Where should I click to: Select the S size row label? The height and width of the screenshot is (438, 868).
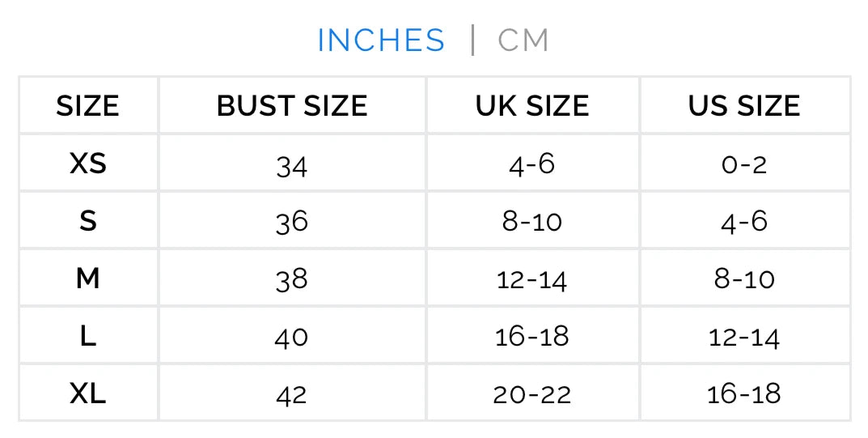click(87, 222)
